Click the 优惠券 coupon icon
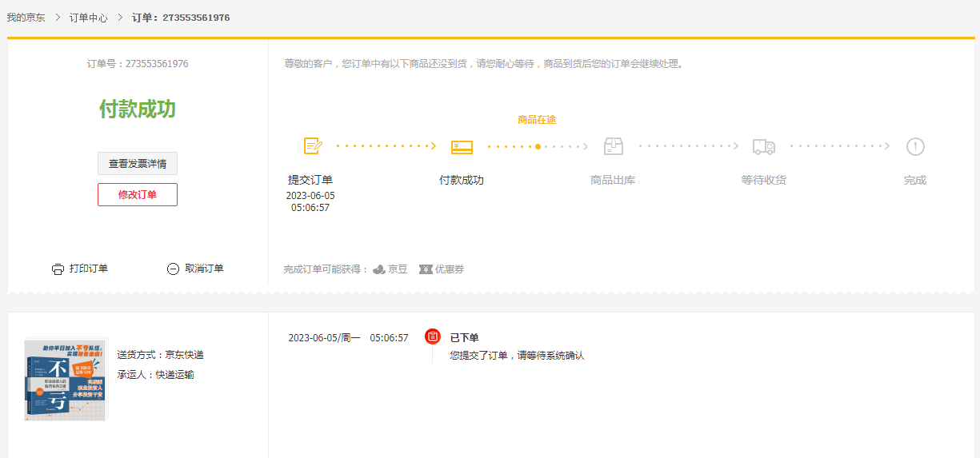The image size is (980, 458). click(426, 269)
